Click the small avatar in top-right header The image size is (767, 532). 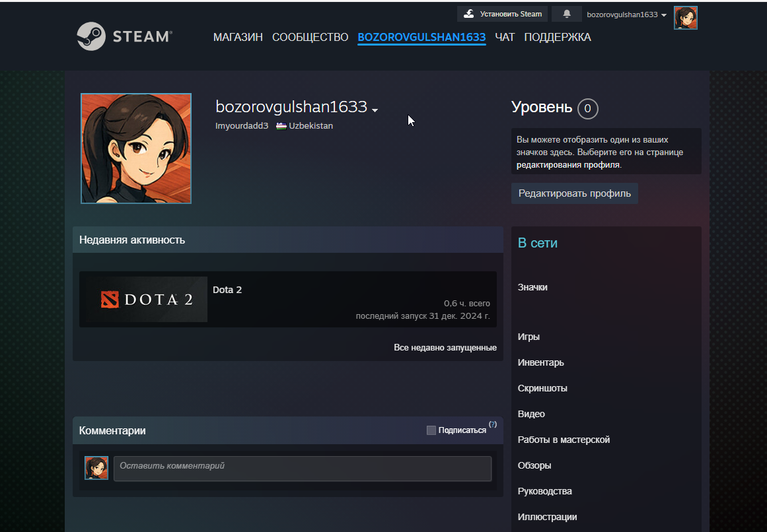pyautogui.click(x=685, y=18)
